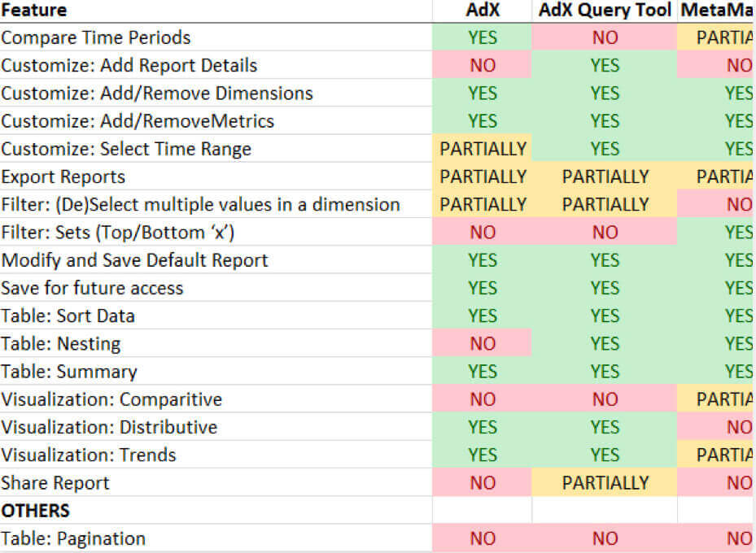Click AdX Query Tool's PARTIALLY for Share Report
The width and height of the screenshot is (756, 553).
[605, 483]
